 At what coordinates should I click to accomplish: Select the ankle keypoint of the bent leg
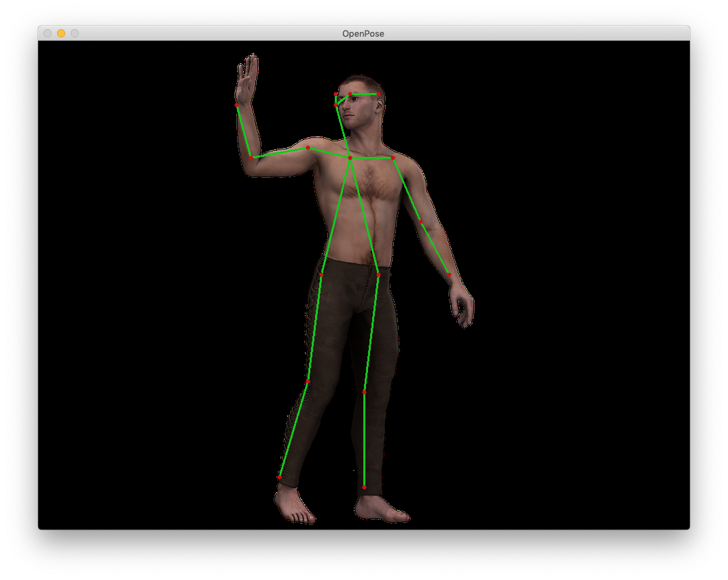(x=279, y=477)
